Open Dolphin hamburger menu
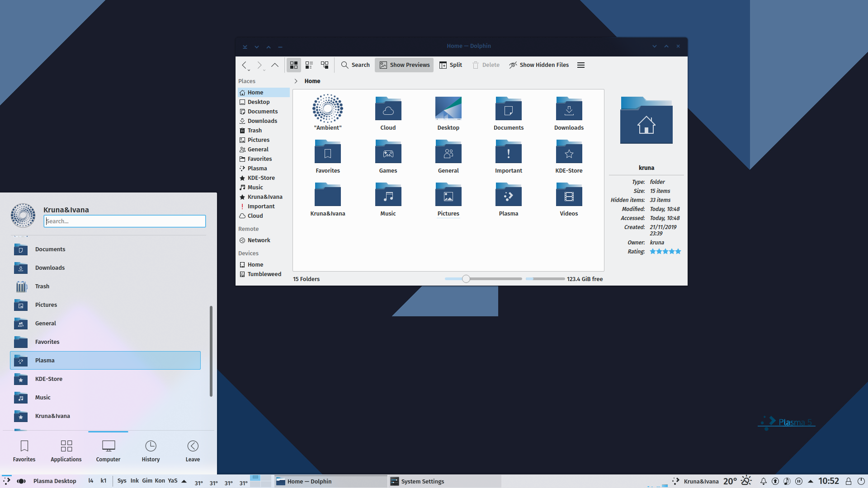 (581, 65)
